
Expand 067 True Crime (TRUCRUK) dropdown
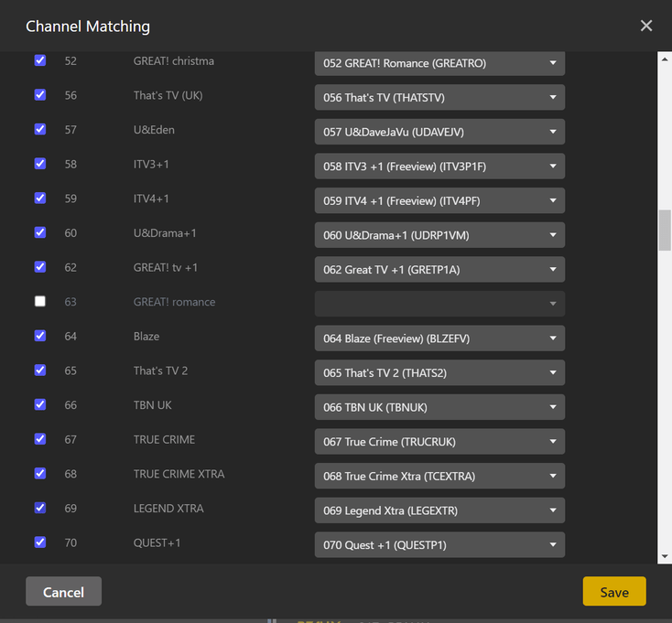pyautogui.click(x=439, y=442)
